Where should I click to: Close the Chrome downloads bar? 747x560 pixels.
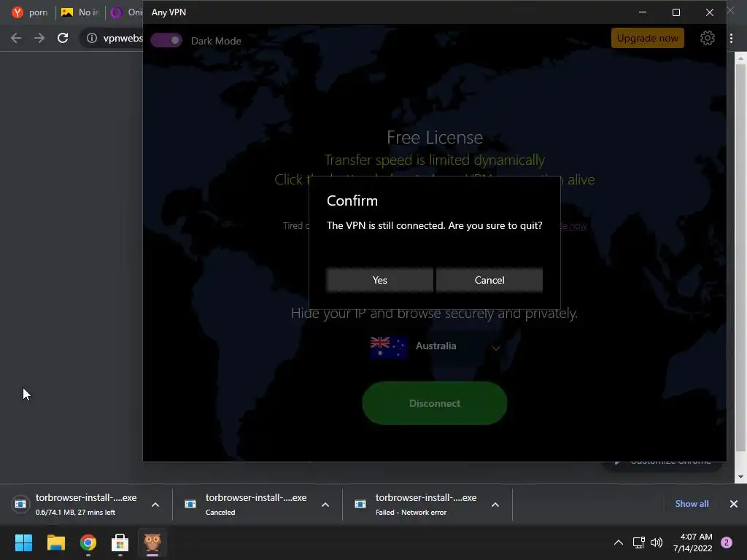pos(734,504)
